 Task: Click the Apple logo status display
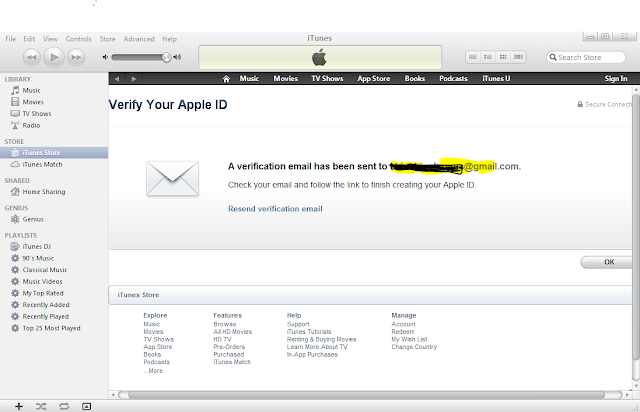tap(320, 57)
